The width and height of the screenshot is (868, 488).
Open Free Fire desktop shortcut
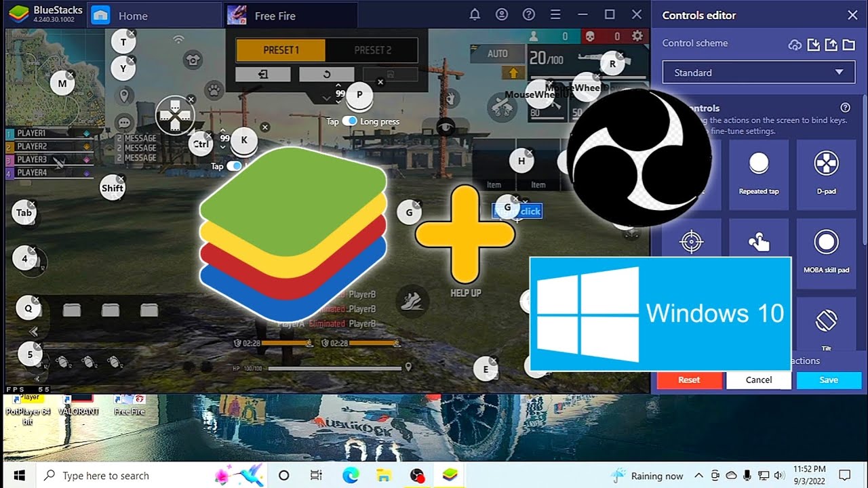130,405
